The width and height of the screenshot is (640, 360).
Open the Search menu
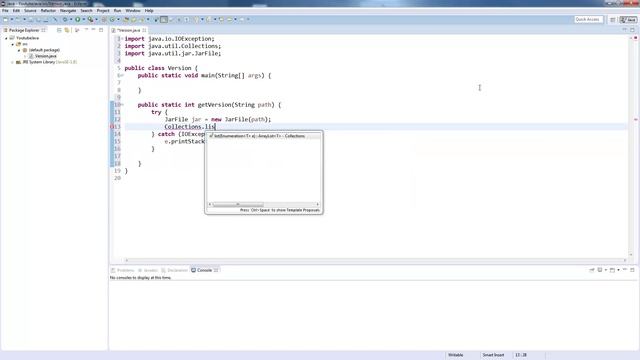click(86, 11)
